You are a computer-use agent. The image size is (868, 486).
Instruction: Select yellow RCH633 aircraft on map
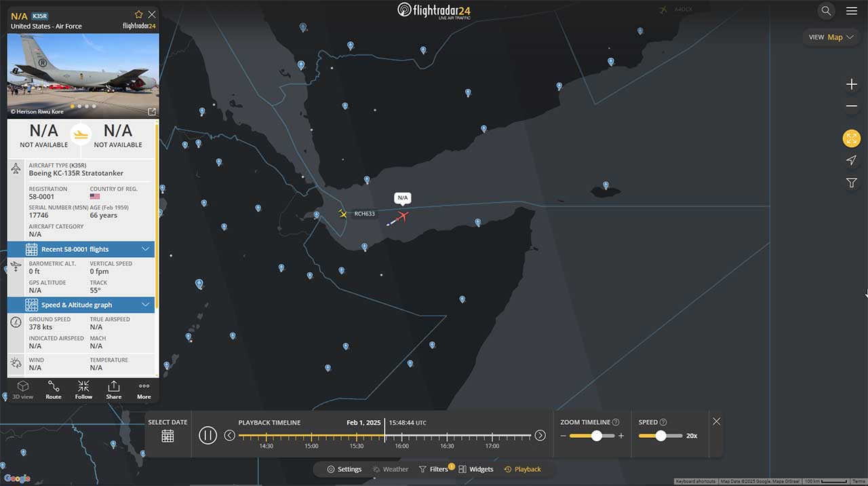tap(343, 214)
